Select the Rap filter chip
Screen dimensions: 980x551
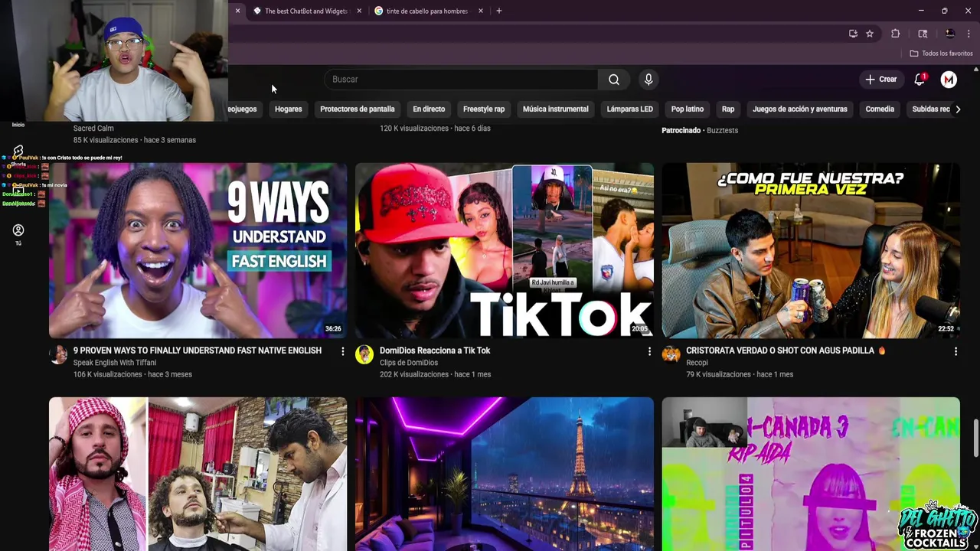[x=728, y=109]
